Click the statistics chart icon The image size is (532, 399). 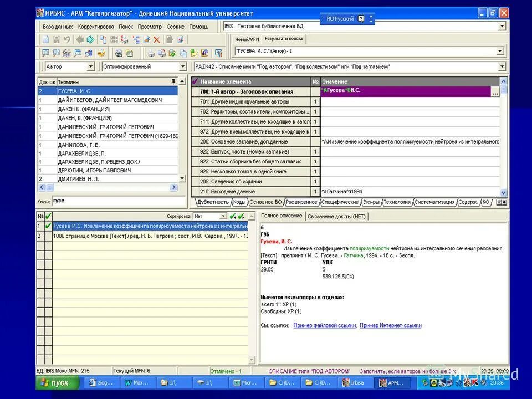204,53
